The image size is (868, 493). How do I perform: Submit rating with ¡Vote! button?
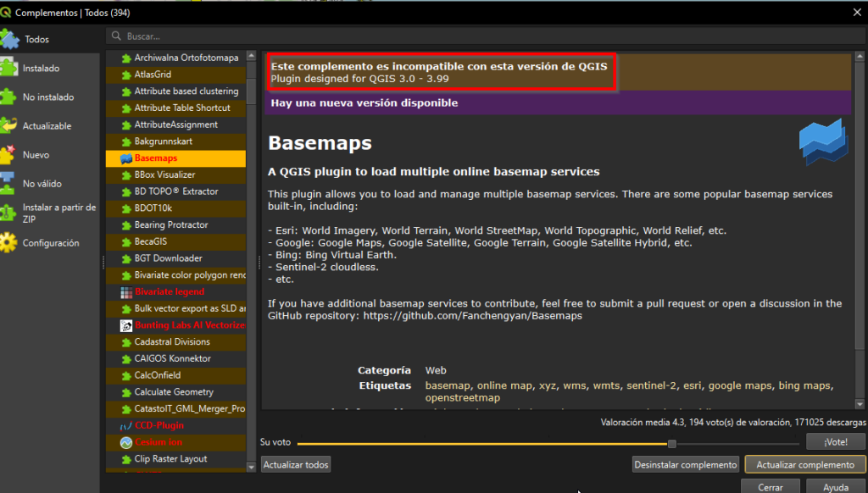[x=835, y=442]
